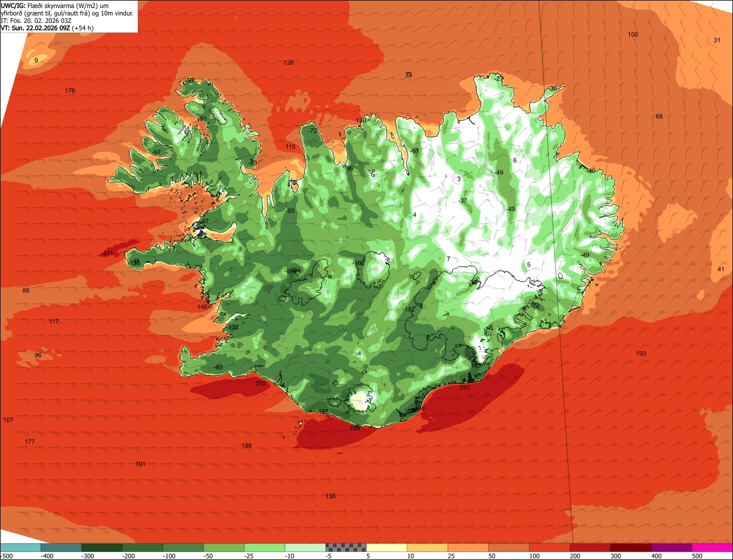Screen dimensions: 733x560
Task: Pick the -25 to -10 pale green legend swatch
Action: (265, 547)
